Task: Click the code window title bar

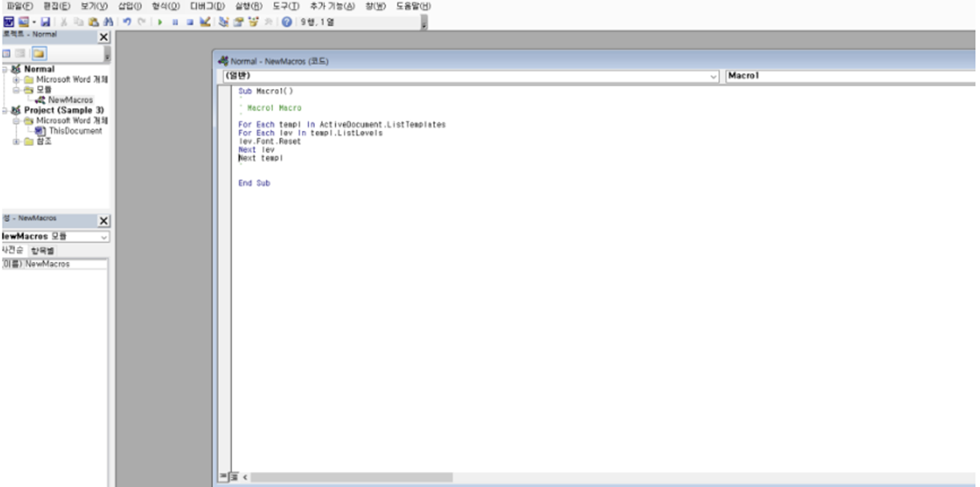Action: (x=596, y=61)
